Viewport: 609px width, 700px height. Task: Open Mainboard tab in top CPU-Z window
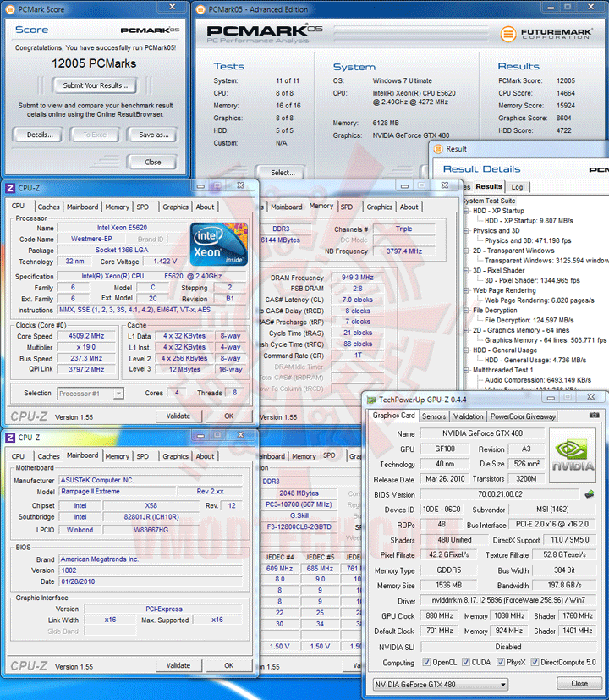[82, 207]
